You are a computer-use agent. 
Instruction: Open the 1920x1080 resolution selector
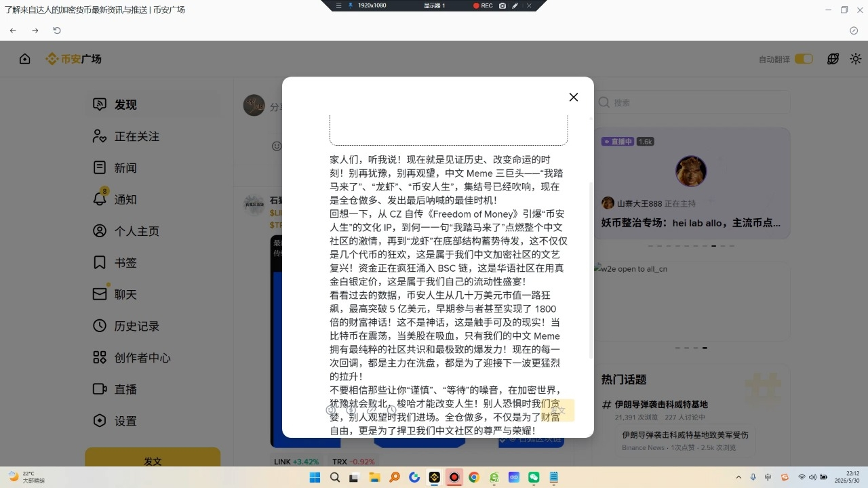(372, 5)
